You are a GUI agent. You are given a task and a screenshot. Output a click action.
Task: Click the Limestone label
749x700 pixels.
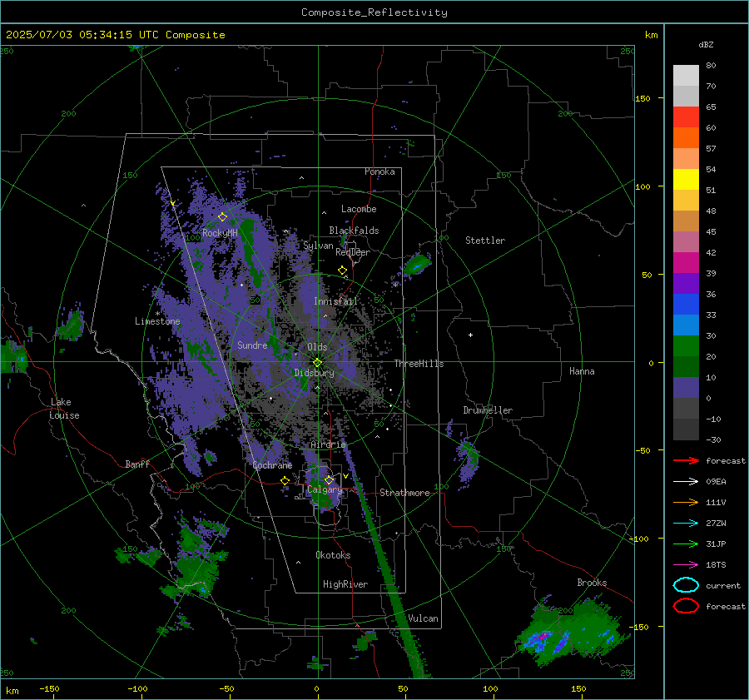(x=157, y=321)
